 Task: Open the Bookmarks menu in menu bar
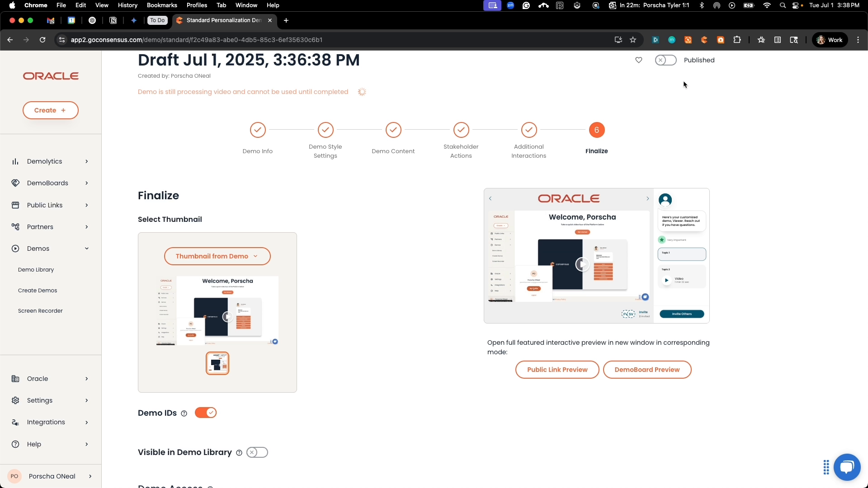click(x=161, y=5)
